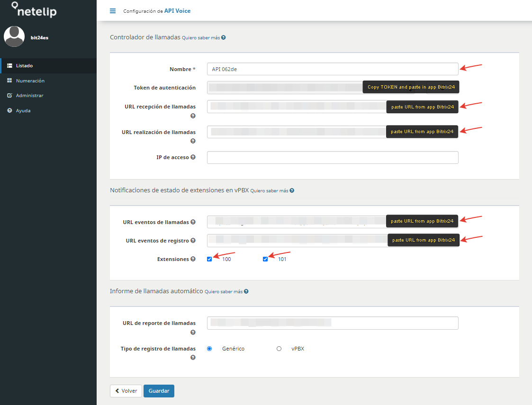Click help icon beside Notificaciones vPBX link
Viewport: 532px width, 405px height.
pyautogui.click(x=292, y=190)
